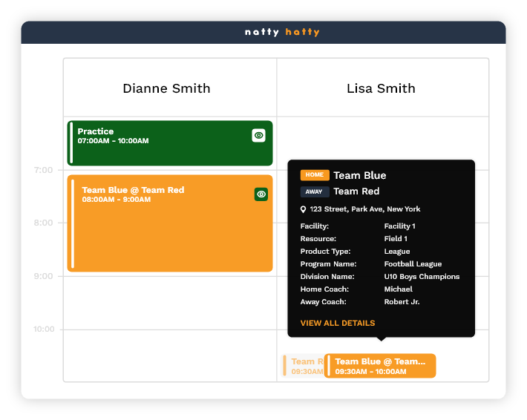527x420 pixels.
Task: Click the U10 Boys Champions division value
Action: tap(422, 277)
